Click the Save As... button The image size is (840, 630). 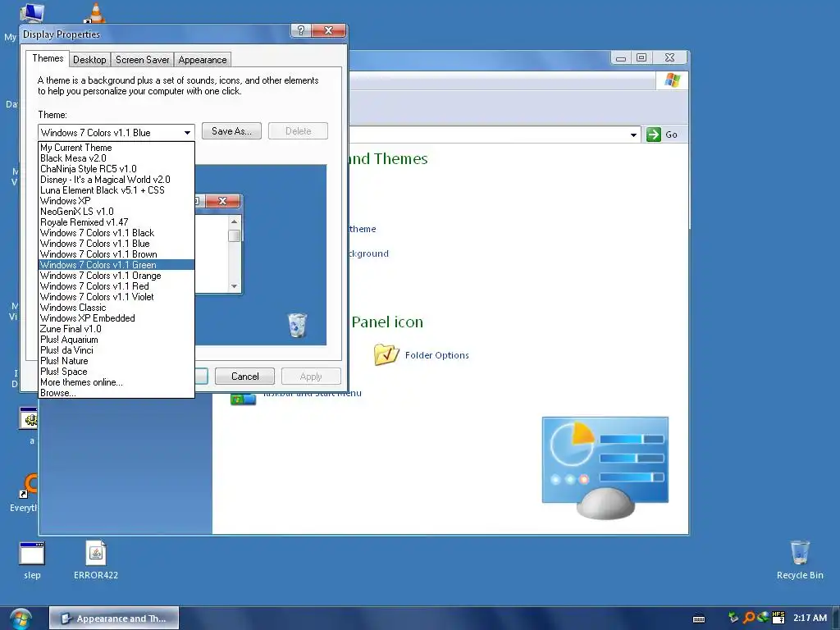pyautogui.click(x=231, y=131)
